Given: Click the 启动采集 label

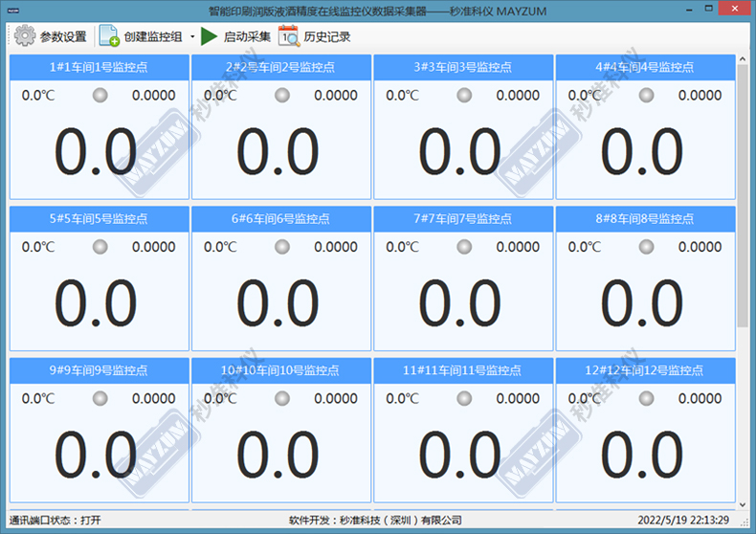Looking at the screenshot, I should (247, 36).
